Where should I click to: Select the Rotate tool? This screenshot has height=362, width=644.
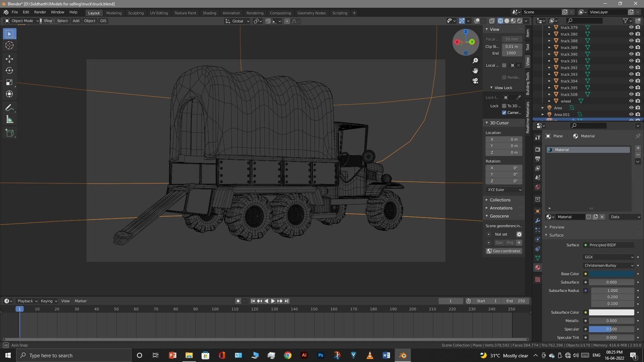click(9, 71)
